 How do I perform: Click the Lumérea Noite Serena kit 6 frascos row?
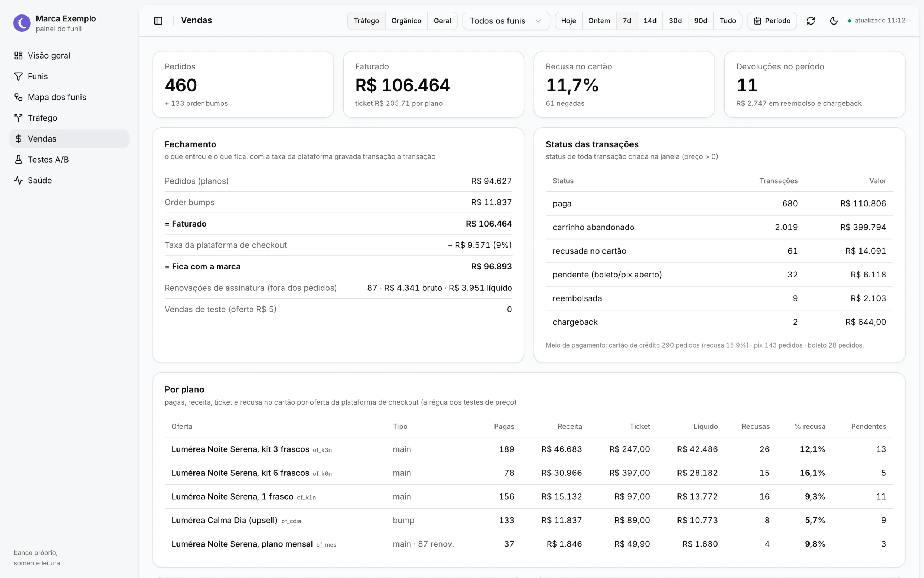(x=528, y=473)
